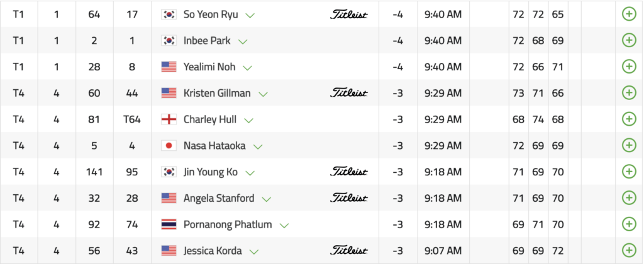Click the plus icon for Charley Hull

coord(628,119)
